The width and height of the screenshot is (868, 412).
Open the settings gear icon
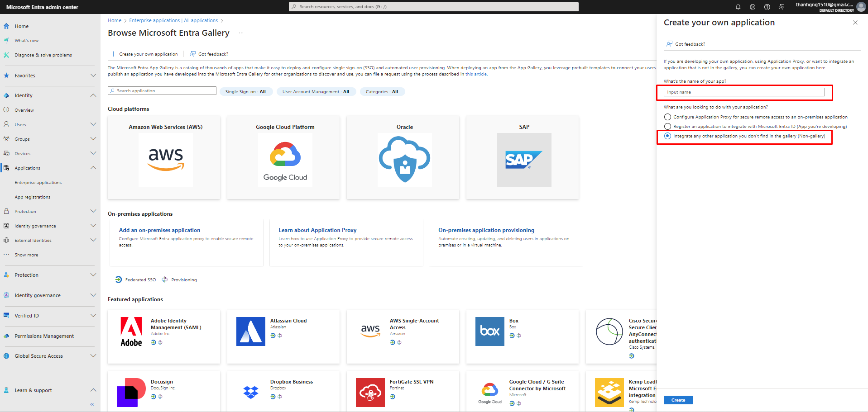tap(753, 7)
